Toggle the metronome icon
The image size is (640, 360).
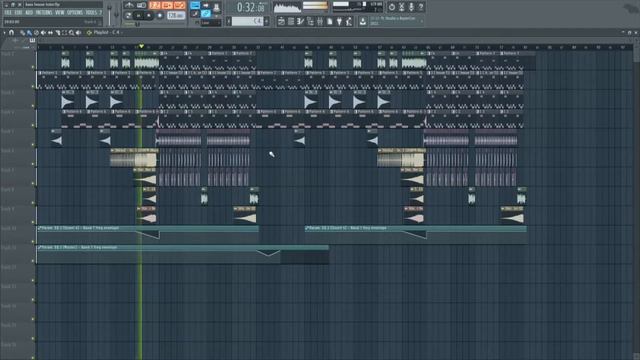point(129,5)
